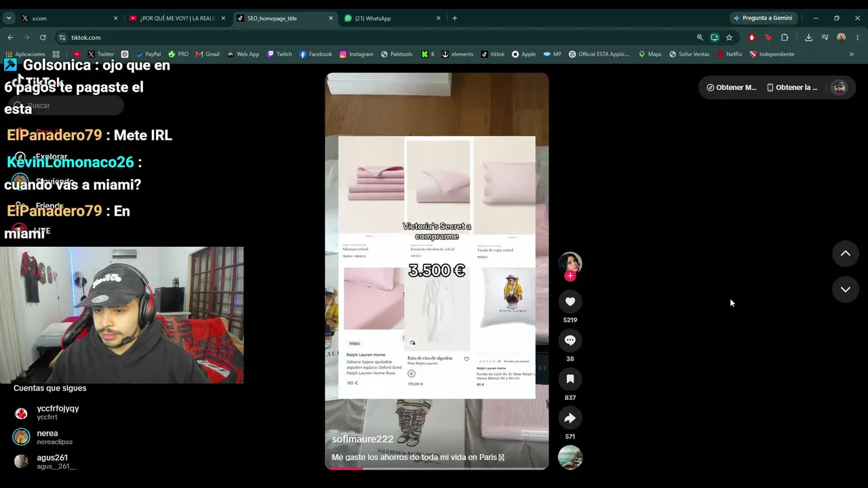Click the video caption about Paris savings

click(x=418, y=457)
